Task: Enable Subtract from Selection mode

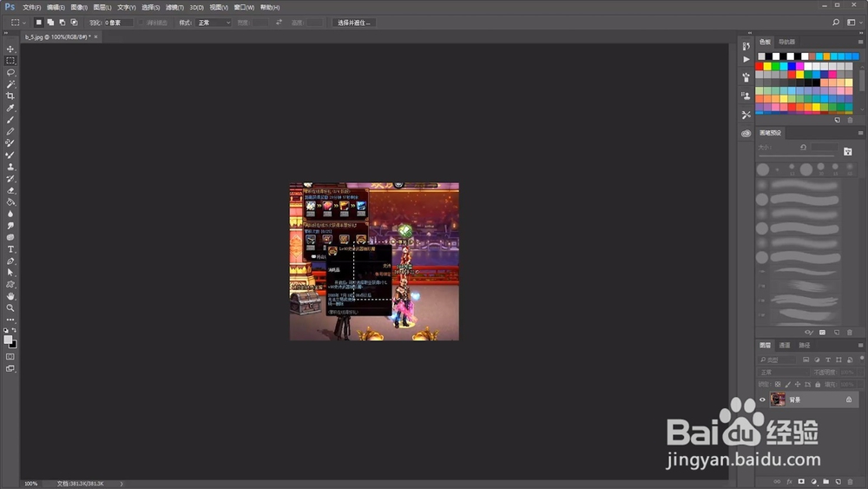Action: tap(62, 23)
